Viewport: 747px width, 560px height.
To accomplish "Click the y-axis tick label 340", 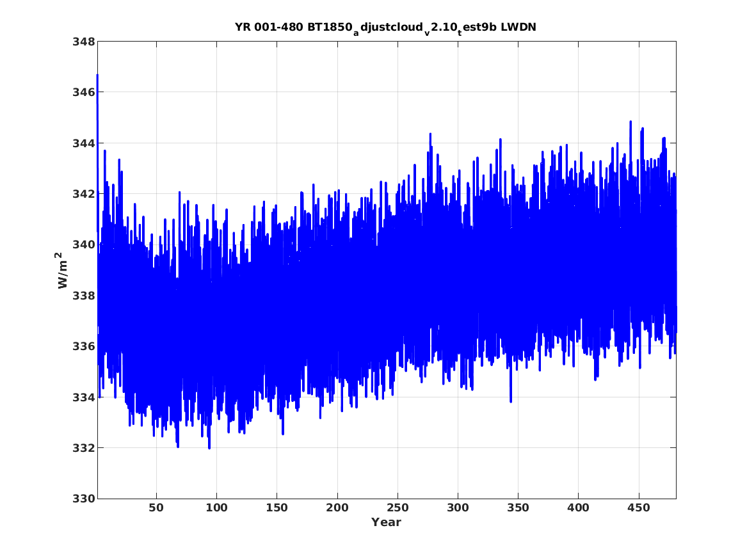I will (x=83, y=244).
